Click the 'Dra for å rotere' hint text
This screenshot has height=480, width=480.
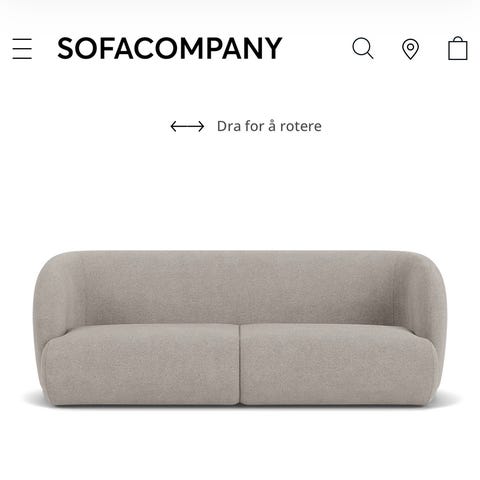(x=269, y=126)
